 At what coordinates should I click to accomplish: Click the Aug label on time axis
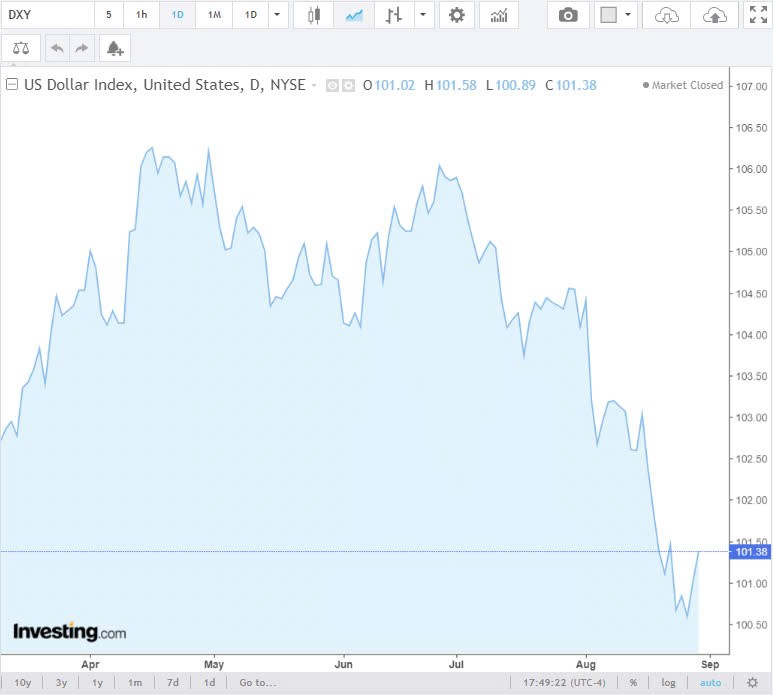(586, 664)
